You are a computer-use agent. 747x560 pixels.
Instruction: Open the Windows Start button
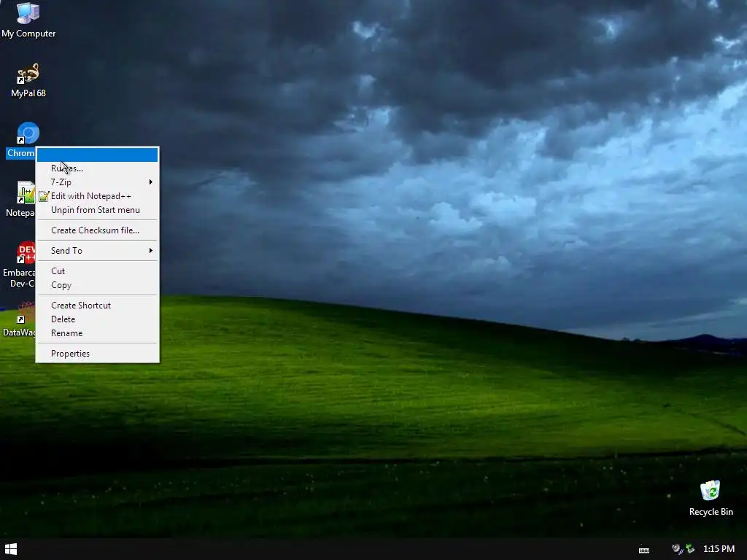tap(10, 549)
